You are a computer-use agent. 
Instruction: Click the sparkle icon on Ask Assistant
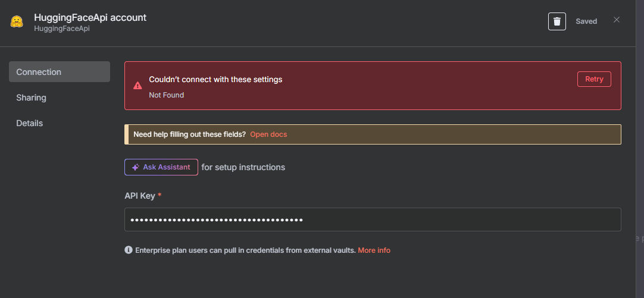click(x=136, y=168)
